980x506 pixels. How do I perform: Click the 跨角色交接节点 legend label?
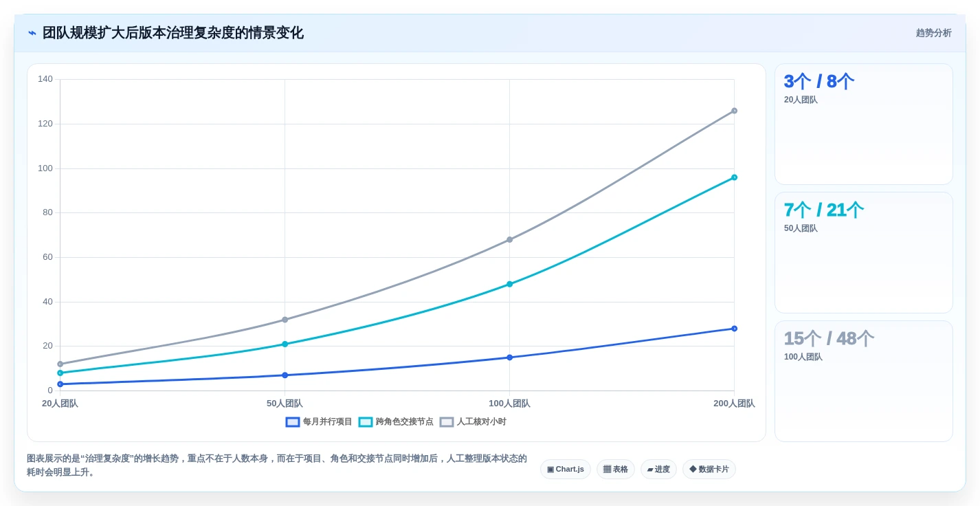[404, 422]
